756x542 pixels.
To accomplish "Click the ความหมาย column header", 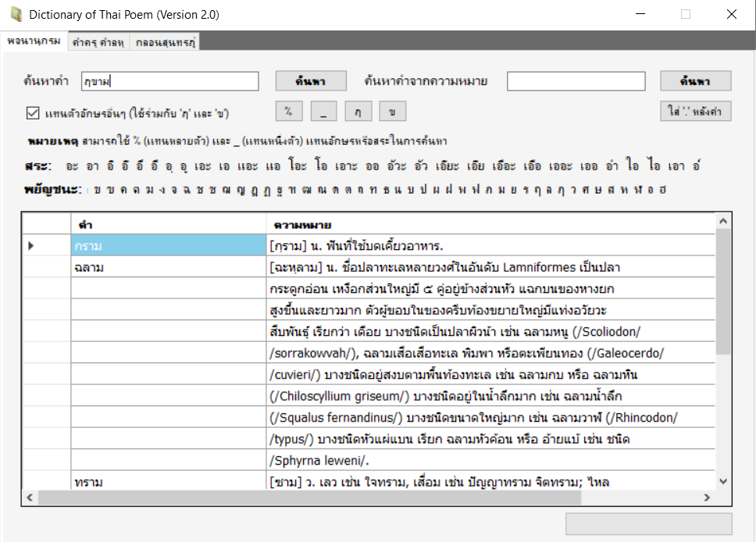I will pyautogui.click(x=490, y=224).
